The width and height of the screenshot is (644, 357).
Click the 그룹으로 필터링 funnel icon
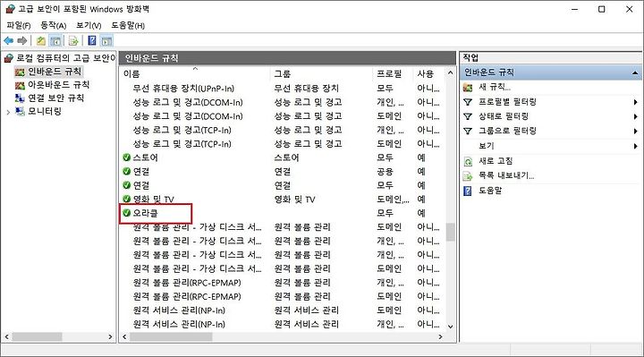468,131
